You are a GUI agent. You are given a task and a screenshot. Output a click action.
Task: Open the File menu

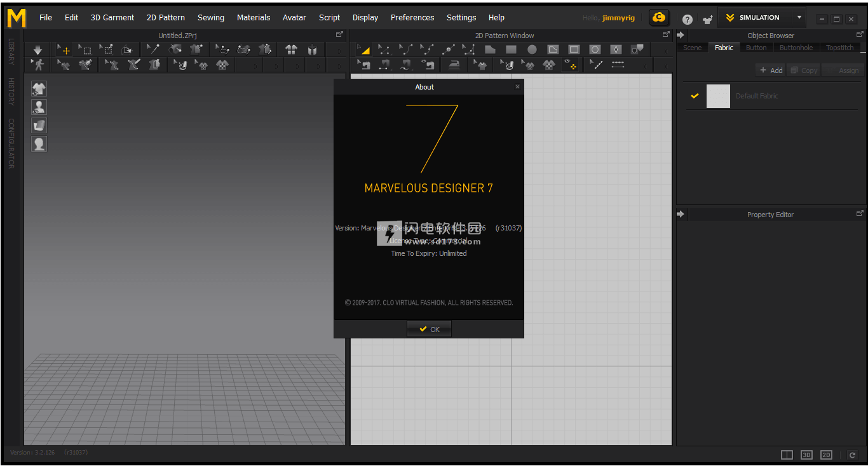point(46,18)
